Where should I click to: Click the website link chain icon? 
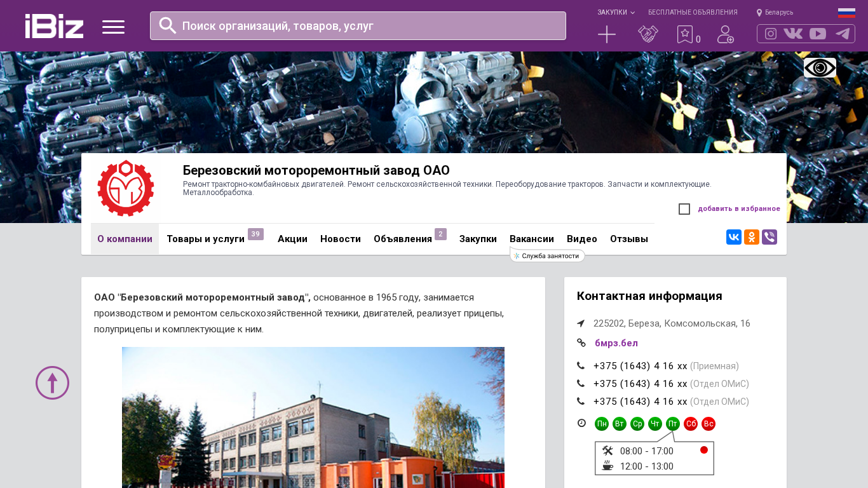[x=581, y=343]
